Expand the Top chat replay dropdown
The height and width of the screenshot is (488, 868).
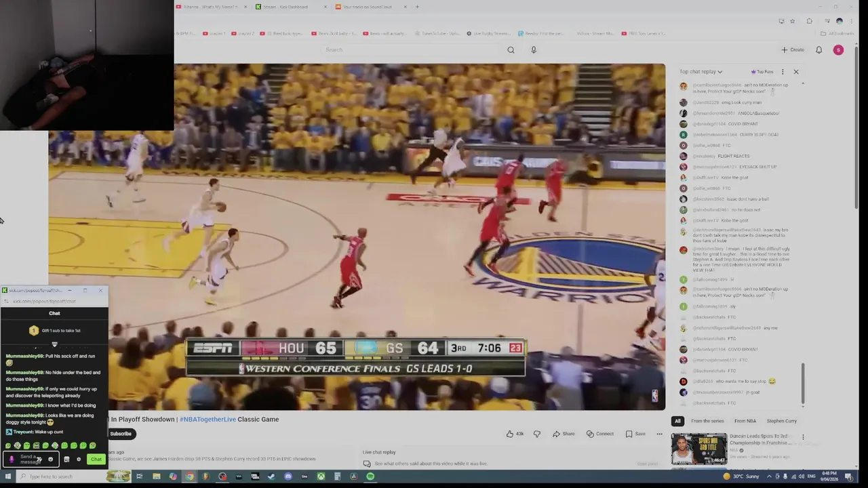tap(701, 71)
